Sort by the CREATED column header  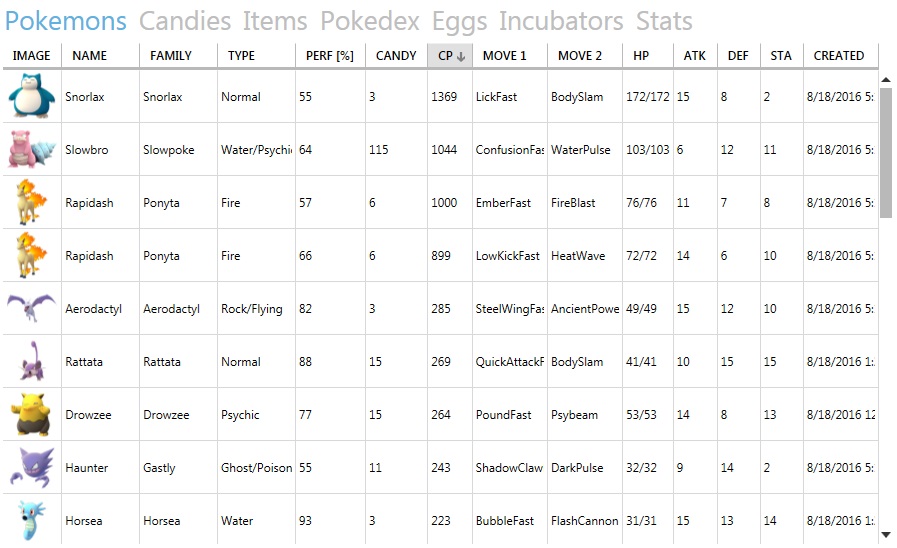[839, 56]
